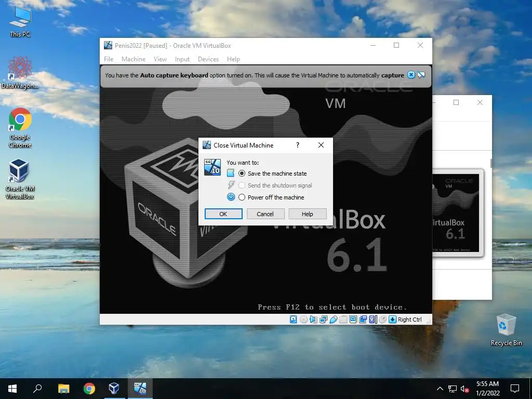The image size is (532, 399).
Task: Click the '?' help icon in dialog title
Action: click(x=298, y=145)
